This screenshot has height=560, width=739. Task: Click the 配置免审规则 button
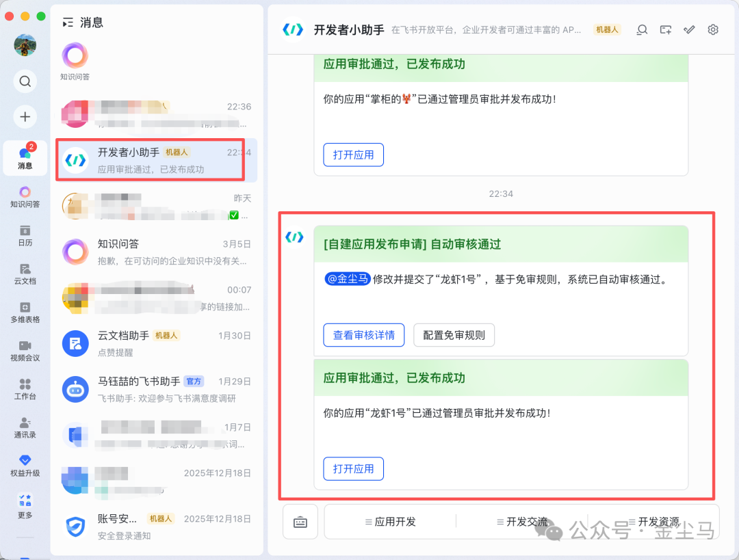(x=454, y=335)
